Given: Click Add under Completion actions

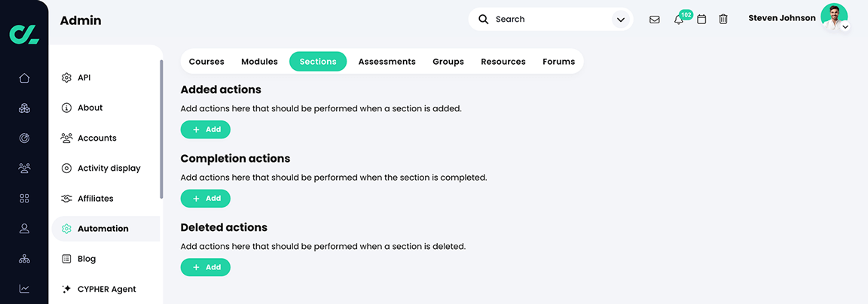Looking at the screenshot, I should click(206, 199).
